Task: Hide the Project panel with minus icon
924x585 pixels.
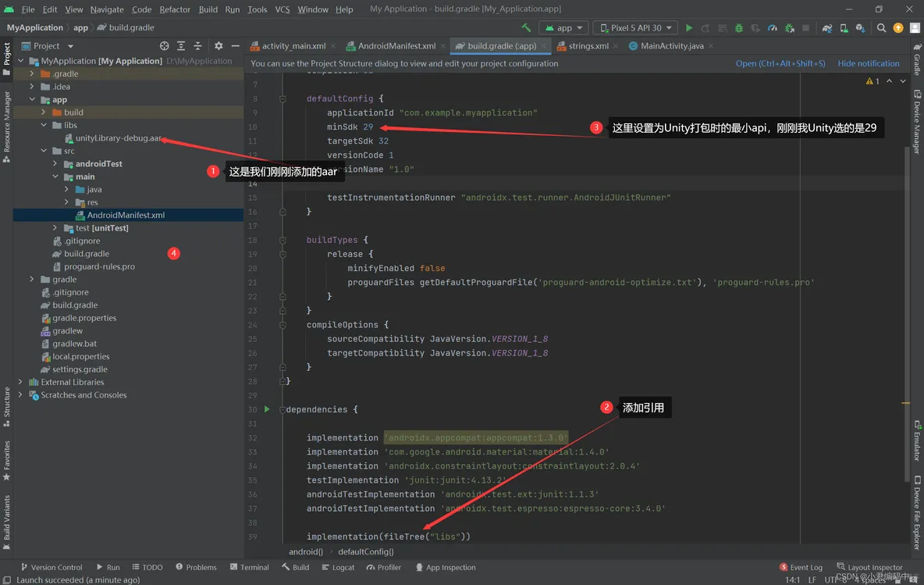Action: click(235, 45)
